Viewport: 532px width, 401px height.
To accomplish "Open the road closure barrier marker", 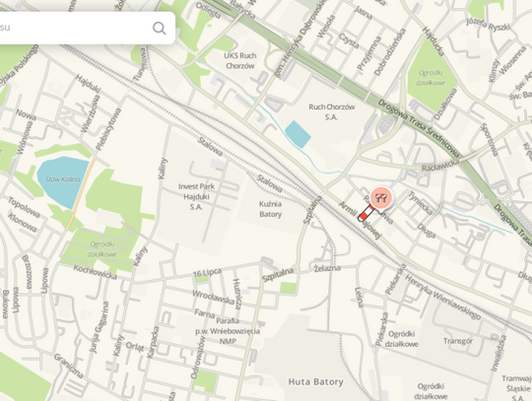I will (x=381, y=197).
